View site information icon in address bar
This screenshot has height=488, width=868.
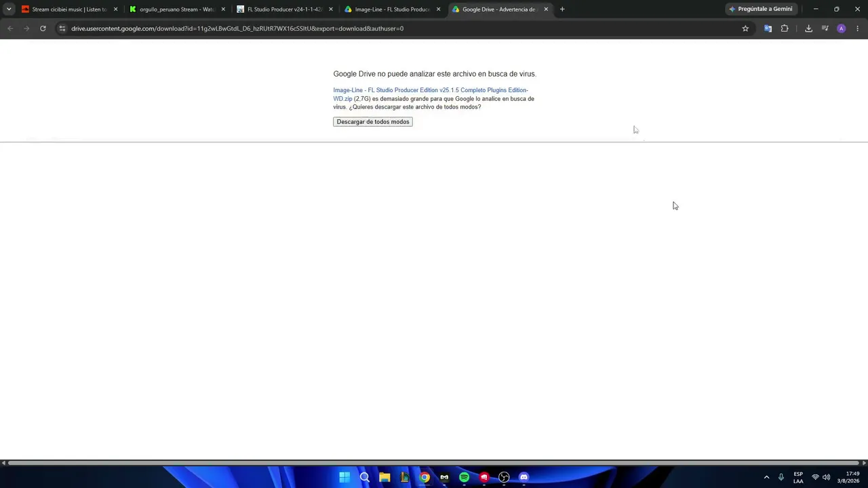coord(62,28)
